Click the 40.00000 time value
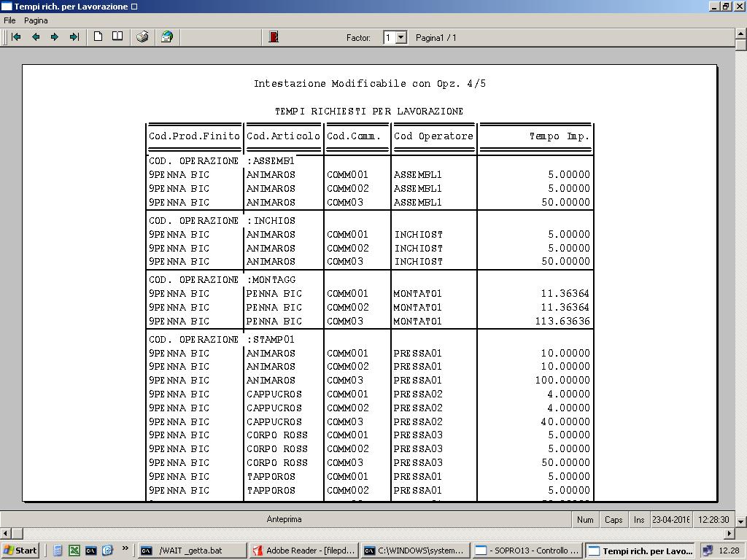747x560 pixels. [565, 422]
